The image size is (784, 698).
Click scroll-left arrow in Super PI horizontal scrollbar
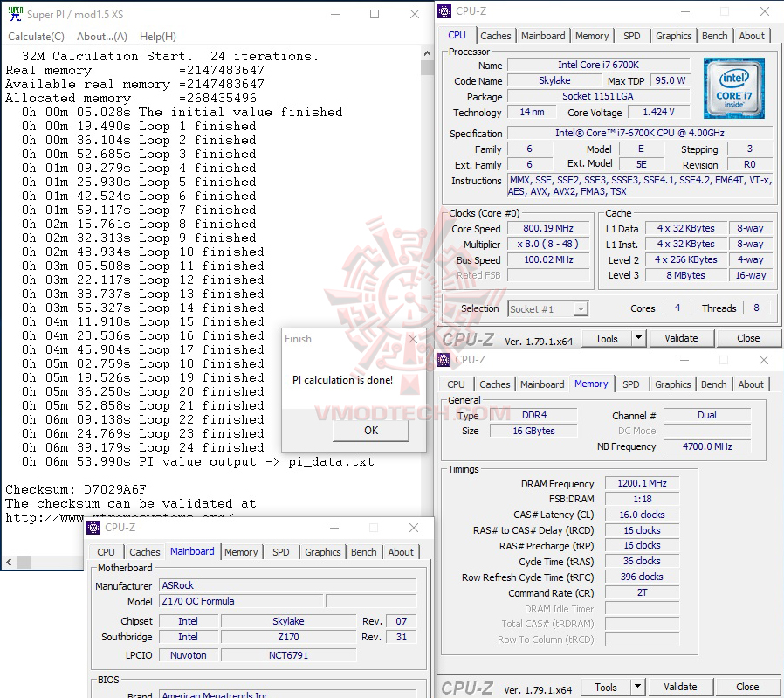[9, 562]
